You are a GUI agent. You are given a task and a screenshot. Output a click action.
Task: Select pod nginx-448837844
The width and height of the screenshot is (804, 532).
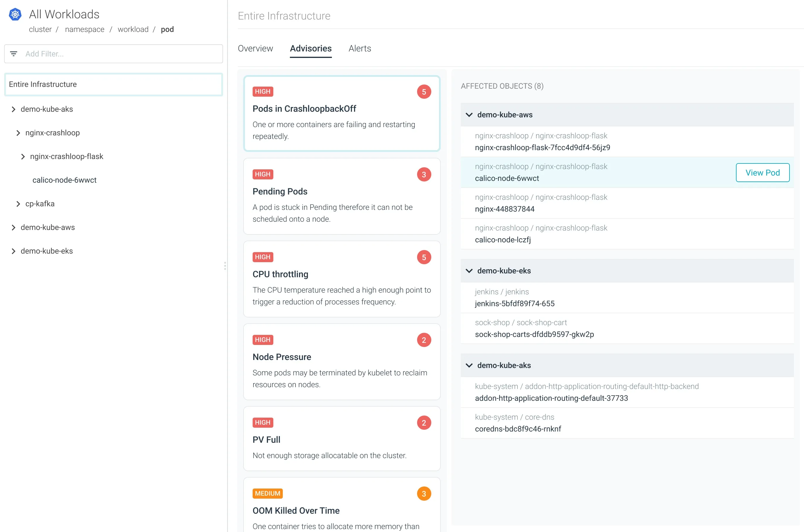point(627,203)
